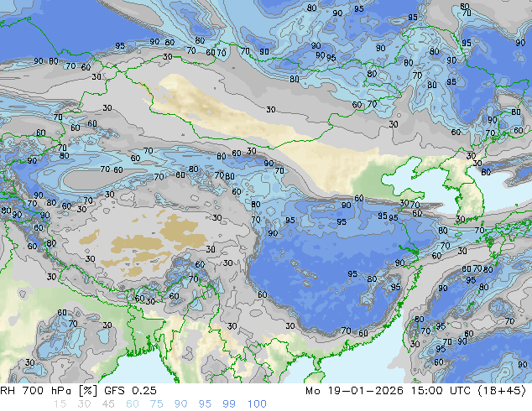Click the legend value 95 in color scale
Viewport: 532px width, 411px height.
tap(205, 404)
